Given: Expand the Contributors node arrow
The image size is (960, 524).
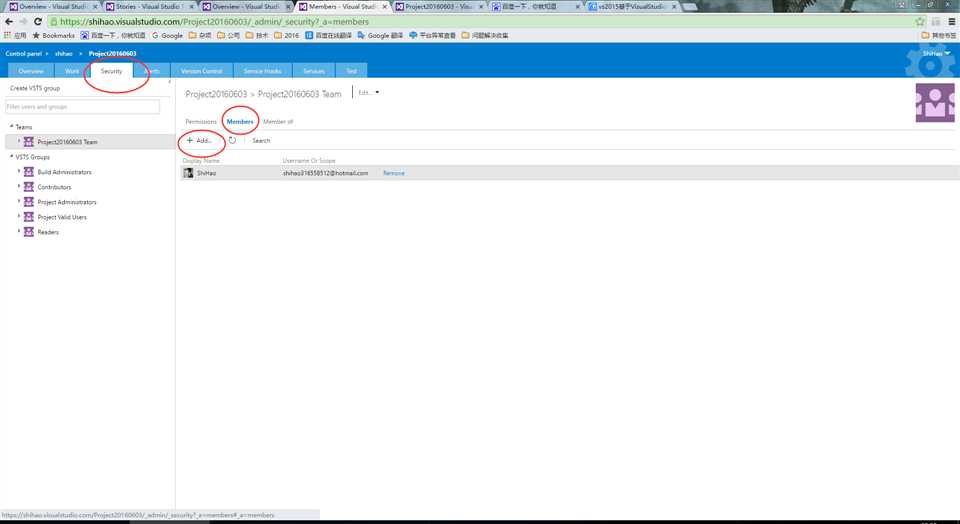Looking at the screenshot, I should coord(18,186).
